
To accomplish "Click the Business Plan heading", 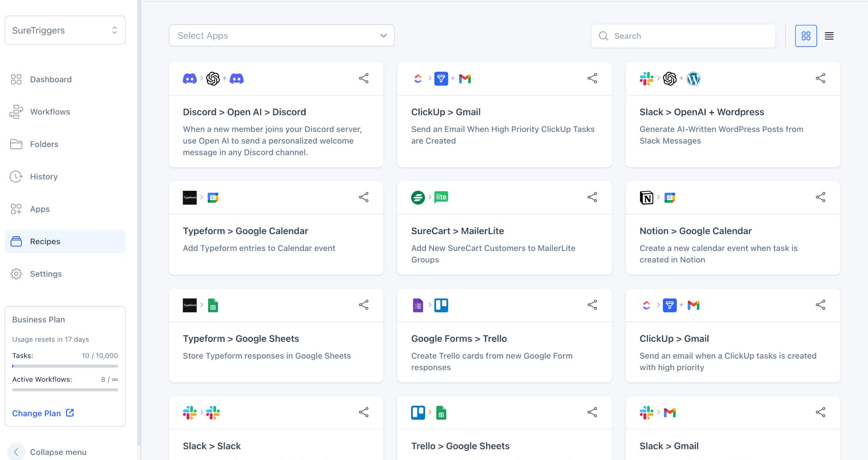I will click(x=39, y=320).
